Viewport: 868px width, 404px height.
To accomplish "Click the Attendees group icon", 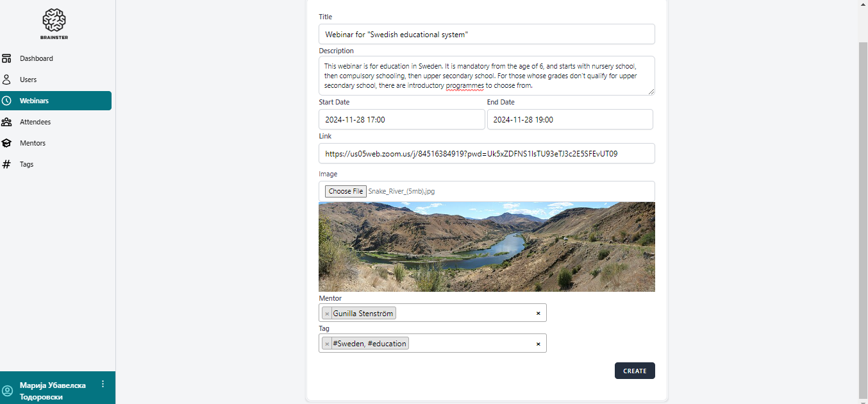I will click(x=6, y=122).
